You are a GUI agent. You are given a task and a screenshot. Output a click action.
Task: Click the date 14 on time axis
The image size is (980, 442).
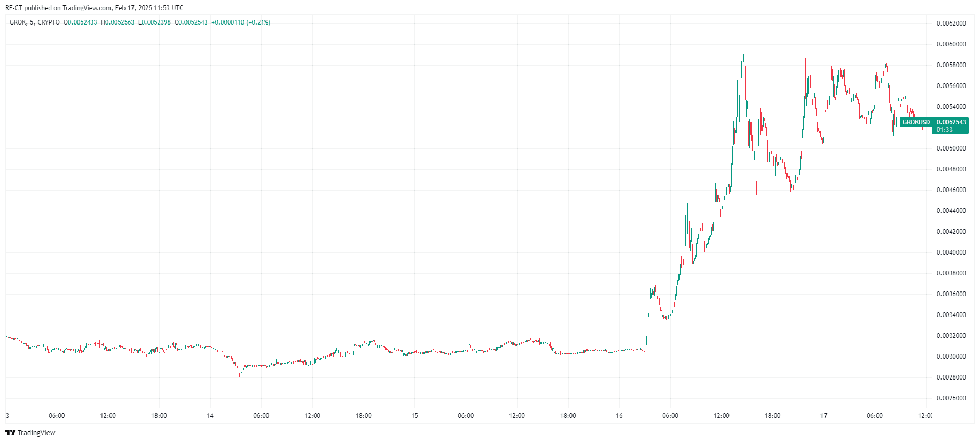(210, 416)
